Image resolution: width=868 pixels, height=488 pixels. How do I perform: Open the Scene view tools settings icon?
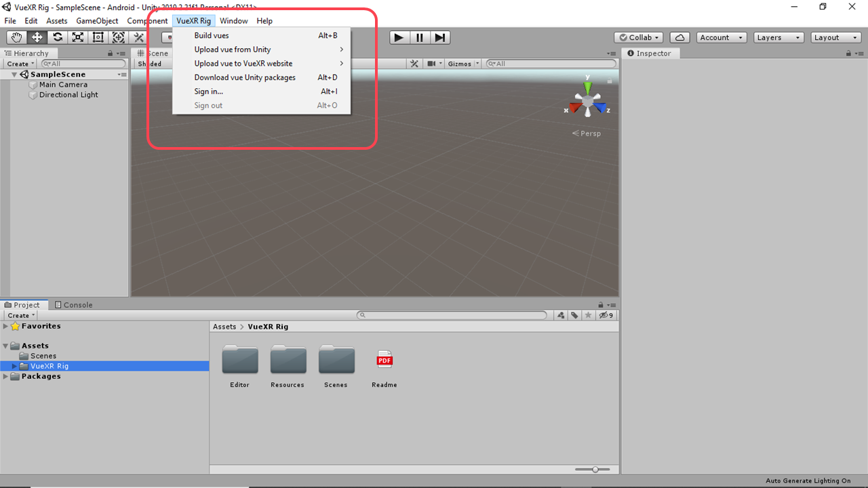[x=414, y=64]
